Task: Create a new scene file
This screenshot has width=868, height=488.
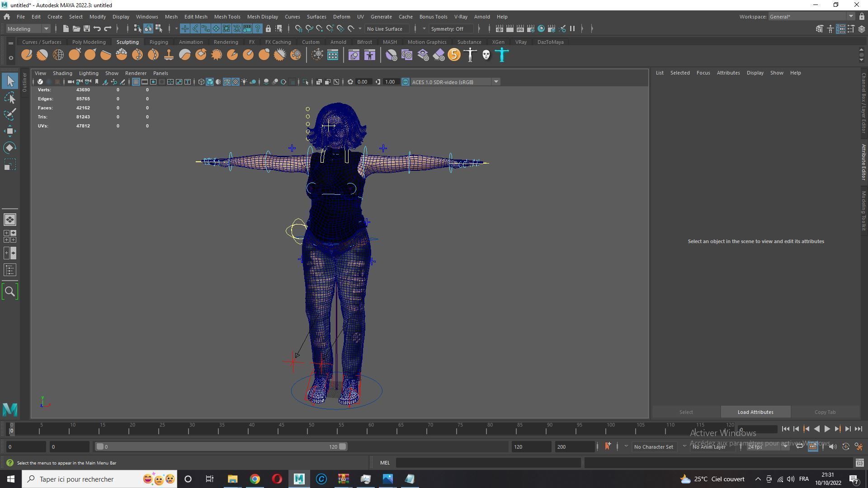Action: tap(66, 29)
